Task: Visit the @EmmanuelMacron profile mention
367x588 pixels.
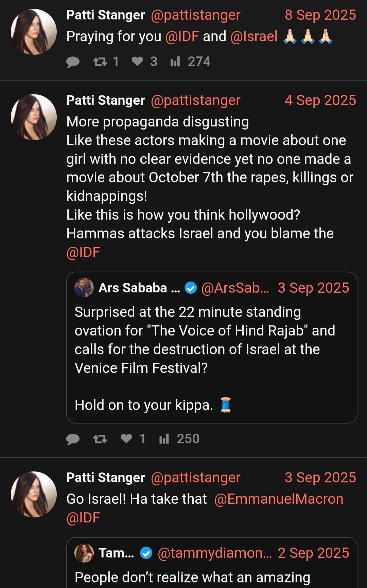Action: click(x=279, y=499)
